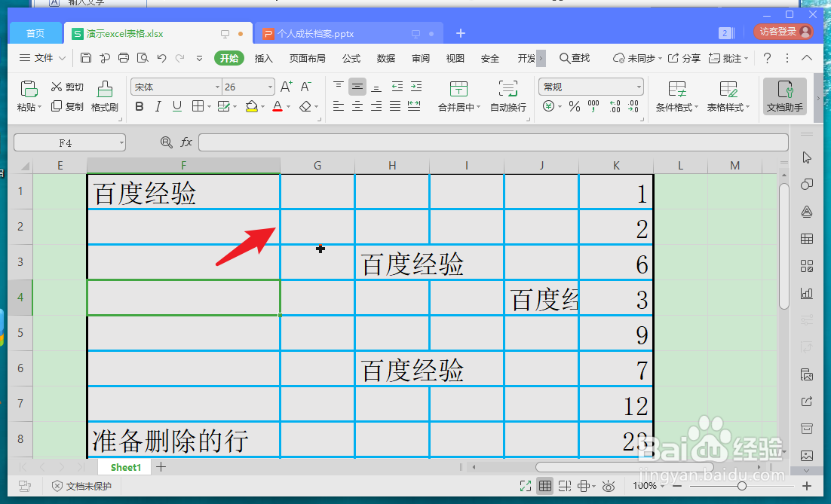Open the Name Box dropdown arrow

121,142
